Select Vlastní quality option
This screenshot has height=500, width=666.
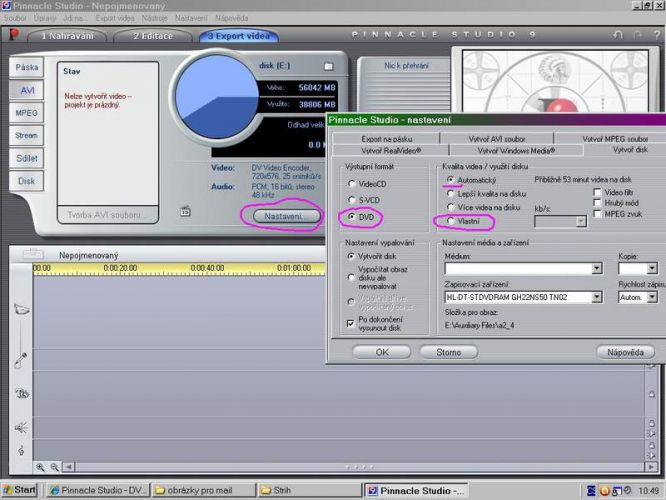coord(450,221)
